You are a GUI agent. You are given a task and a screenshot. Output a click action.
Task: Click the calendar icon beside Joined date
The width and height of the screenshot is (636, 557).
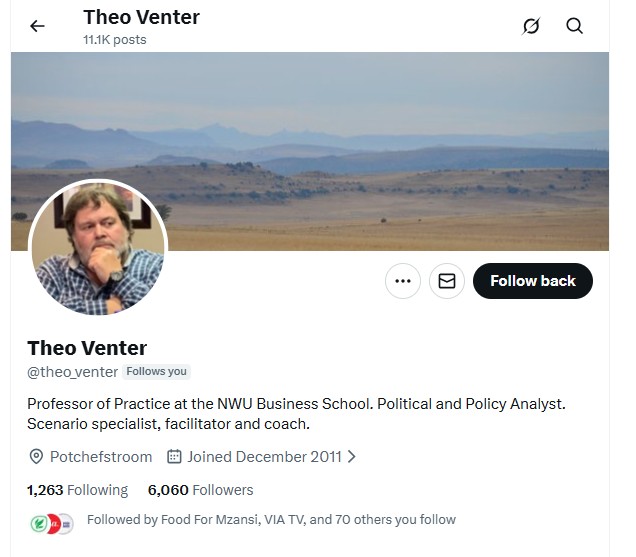[x=174, y=457]
